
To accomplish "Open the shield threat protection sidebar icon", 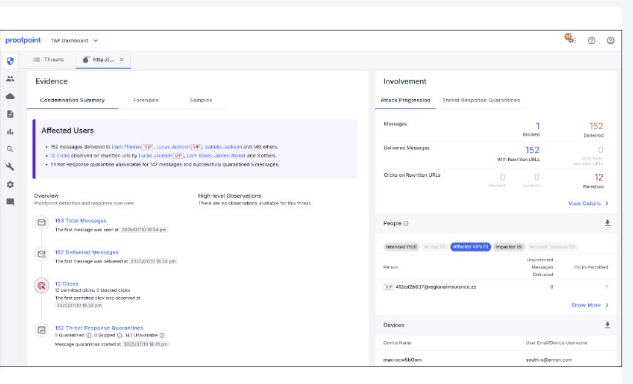I will point(10,61).
